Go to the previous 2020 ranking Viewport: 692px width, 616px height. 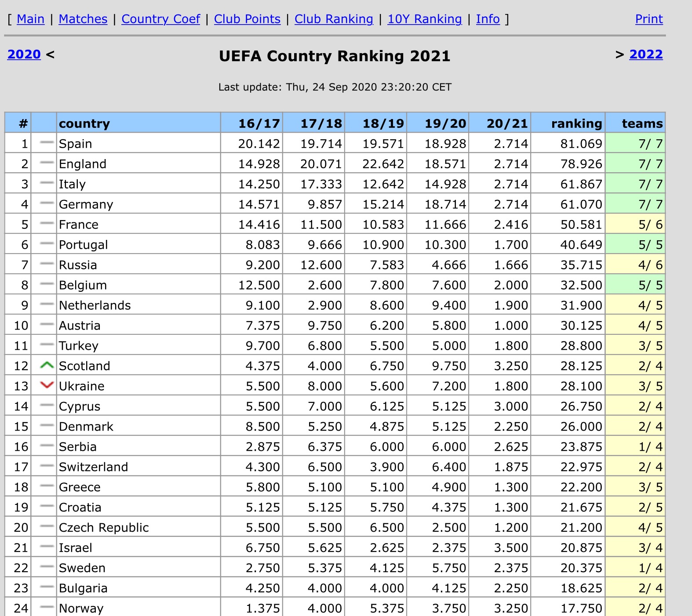(x=24, y=54)
